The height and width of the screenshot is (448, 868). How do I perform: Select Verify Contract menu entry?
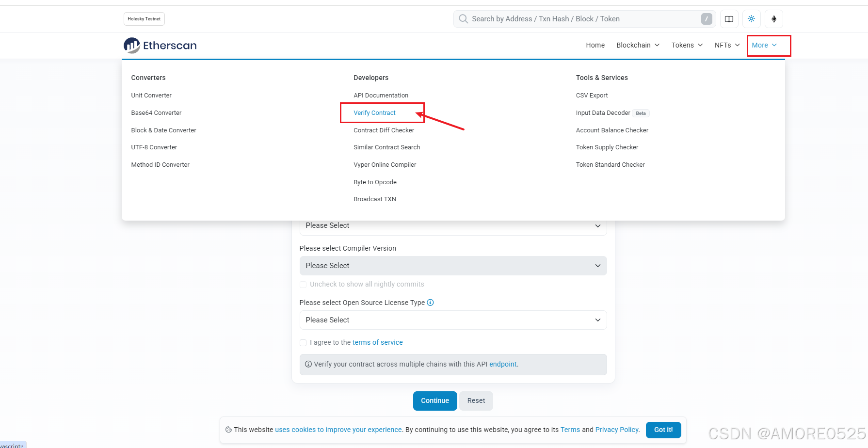374,113
